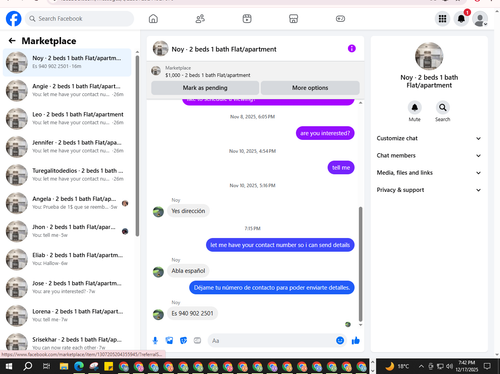Open the Jennifer conversation
500x374 pixels.
(67, 147)
